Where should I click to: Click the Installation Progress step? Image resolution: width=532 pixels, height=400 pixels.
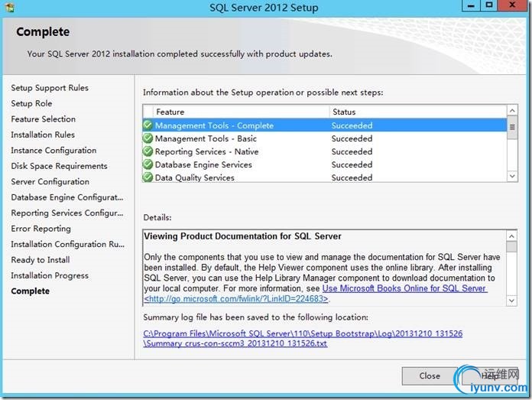click(50, 275)
